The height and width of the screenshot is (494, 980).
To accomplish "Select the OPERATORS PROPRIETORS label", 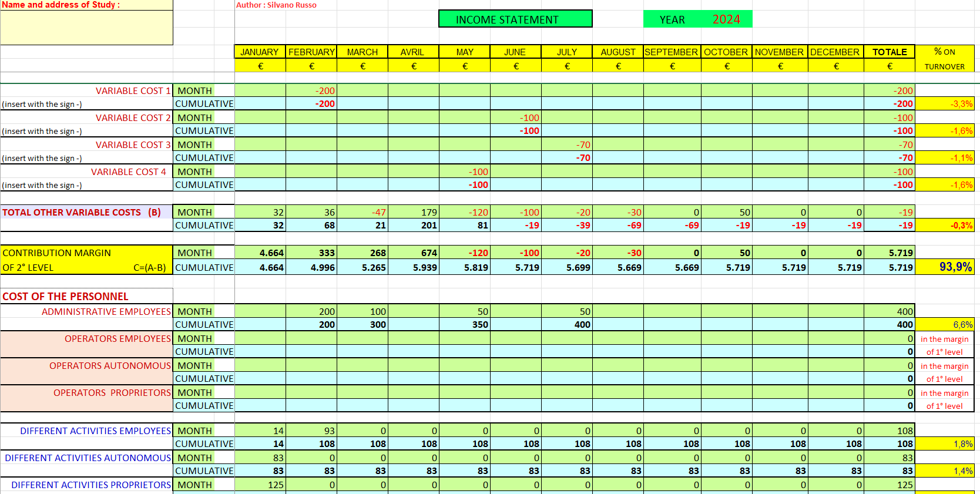I will 112,392.
